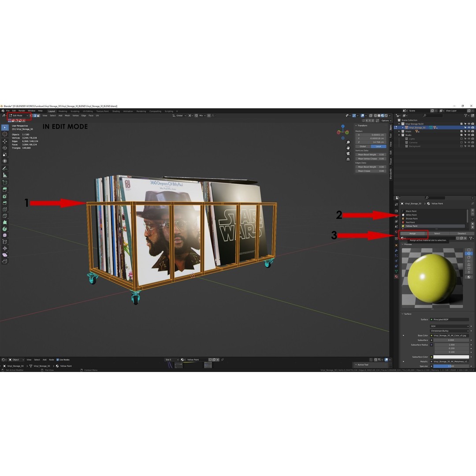The width and height of the screenshot is (476, 476).
Task: Toggle Use Nodes checkbox
Action: (x=58, y=360)
